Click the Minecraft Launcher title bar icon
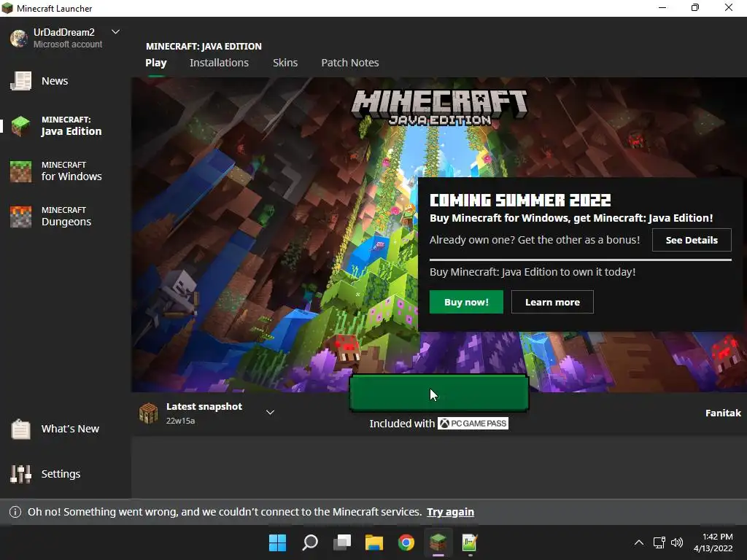The height and width of the screenshot is (560, 747). pos(7,8)
